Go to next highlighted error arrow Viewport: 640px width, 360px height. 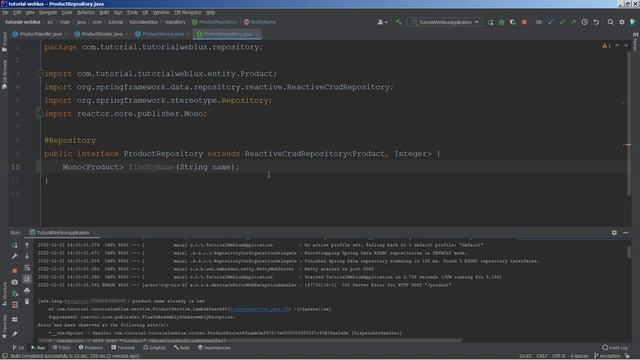point(626,46)
